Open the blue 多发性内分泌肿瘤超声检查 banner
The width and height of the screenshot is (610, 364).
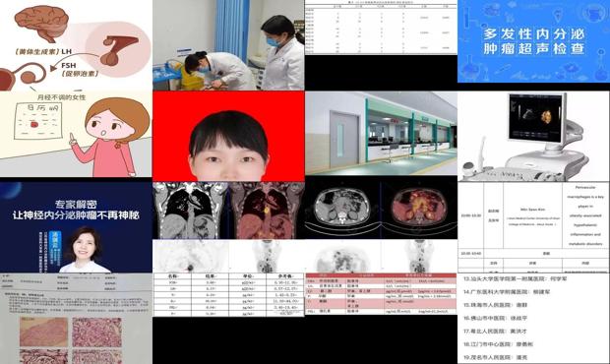533,41
